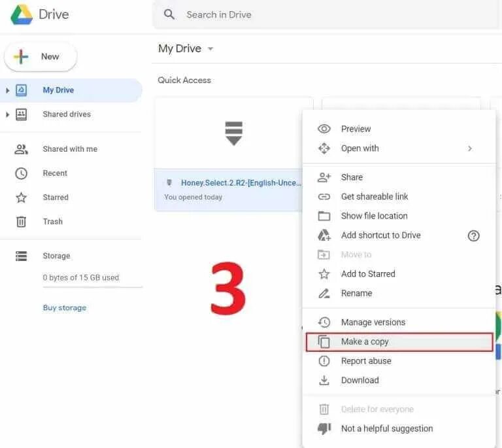
Task: Click the Report abuse exclamation icon
Action: (324, 361)
